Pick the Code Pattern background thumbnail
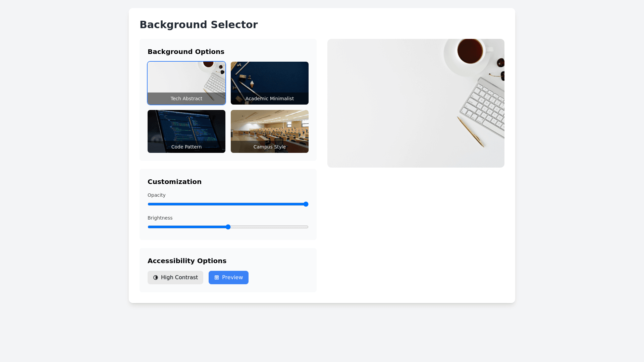Viewport: 644px width, 362px height. coord(186,127)
